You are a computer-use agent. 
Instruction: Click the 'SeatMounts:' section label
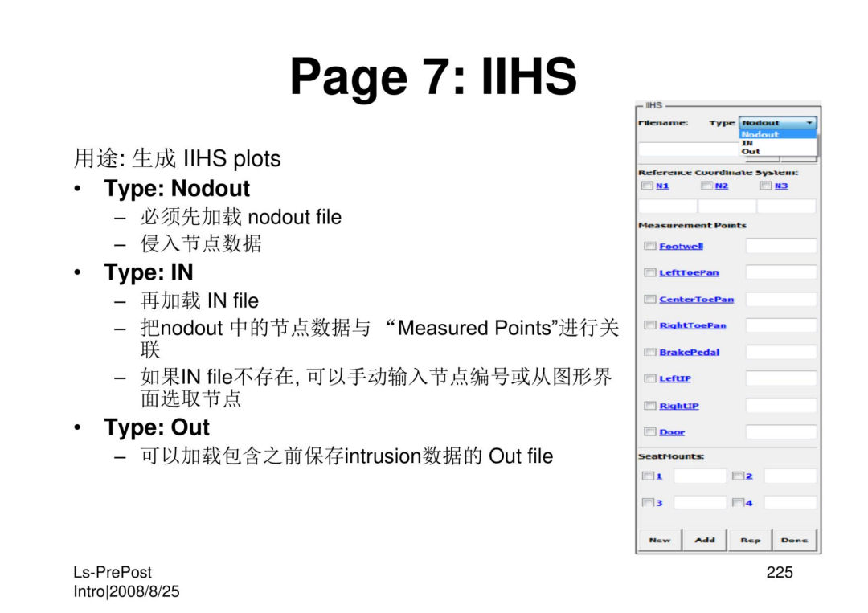(x=671, y=456)
